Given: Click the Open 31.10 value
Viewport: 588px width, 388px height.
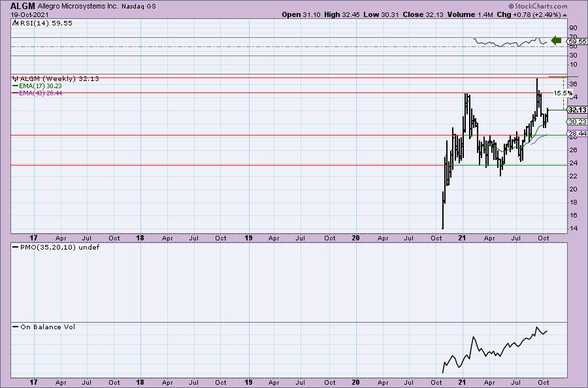Looking at the screenshot, I should point(301,14).
